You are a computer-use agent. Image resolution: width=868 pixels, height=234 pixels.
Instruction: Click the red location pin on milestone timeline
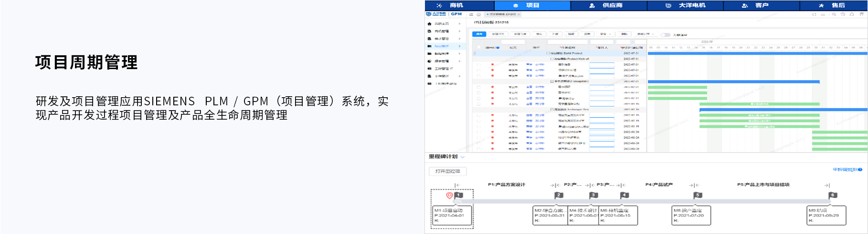[x=449, y=195]
